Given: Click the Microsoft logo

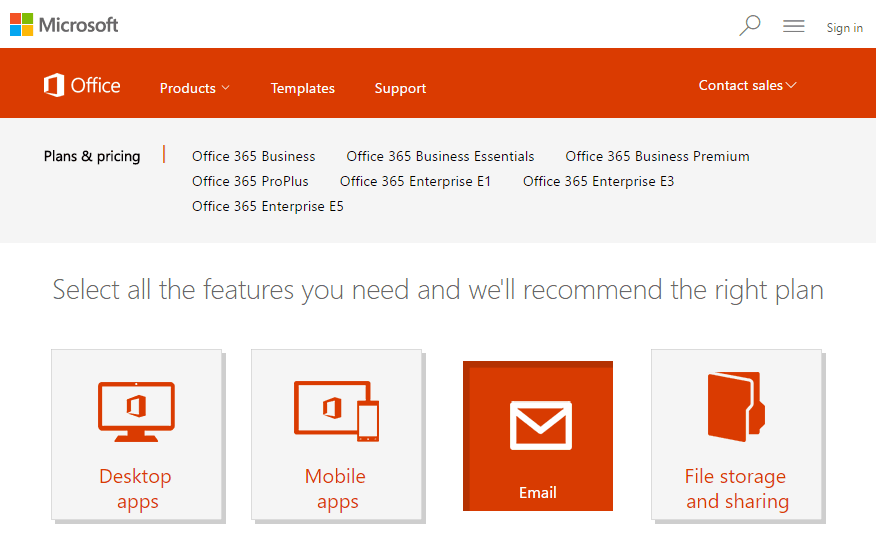Looking at the screenshot, I should (64, 25).
